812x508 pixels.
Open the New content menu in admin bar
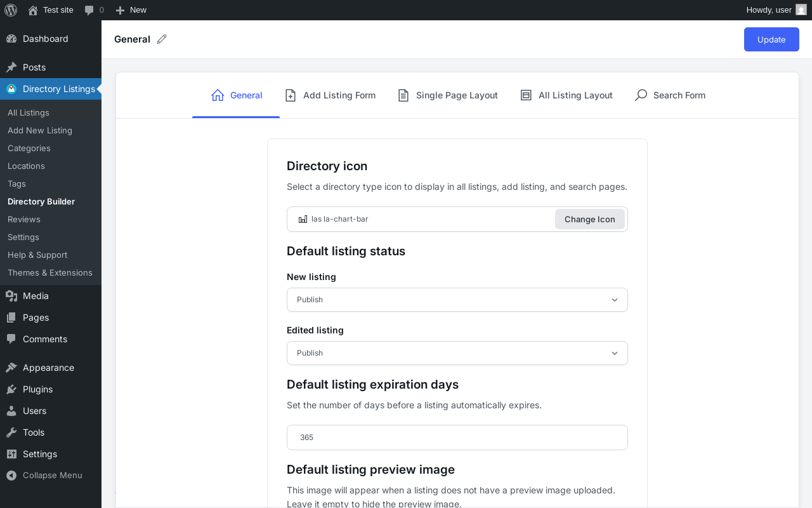pos(131,10)
